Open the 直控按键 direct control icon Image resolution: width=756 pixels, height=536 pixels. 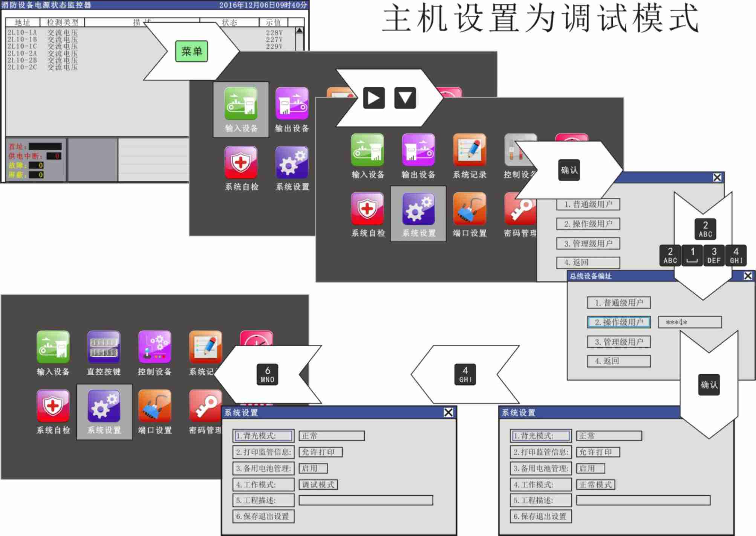coord(104,347)
